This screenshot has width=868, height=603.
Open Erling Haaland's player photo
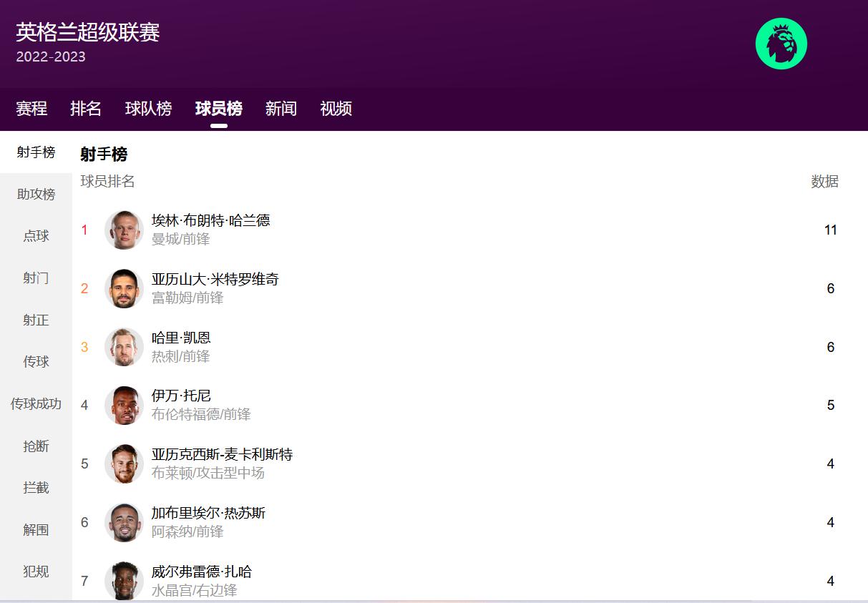point(124,230)
